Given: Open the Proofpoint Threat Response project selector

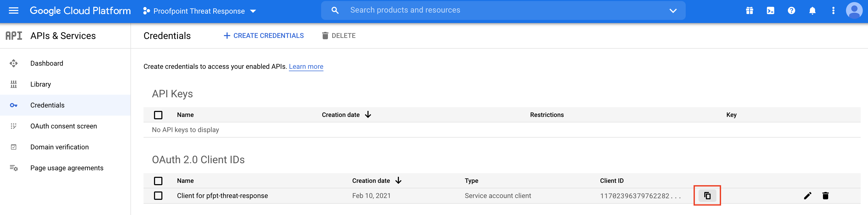Looking at the screenshot, I should coord(200,11).
